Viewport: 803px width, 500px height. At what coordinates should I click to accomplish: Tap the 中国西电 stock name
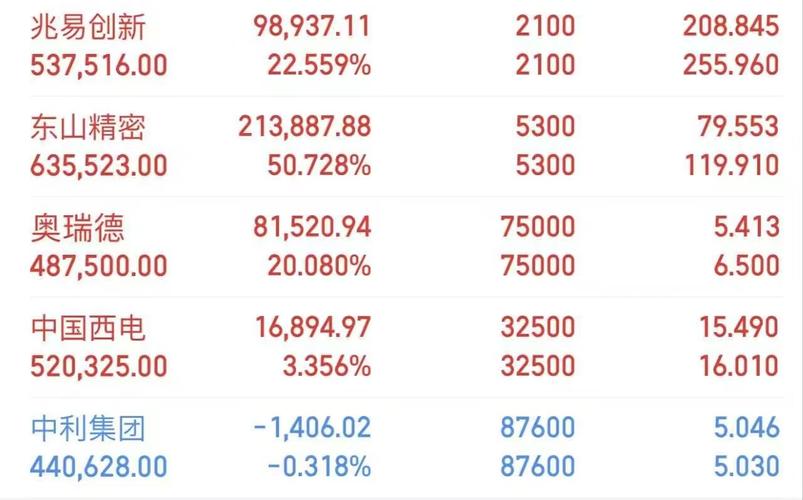coord(88,328)
